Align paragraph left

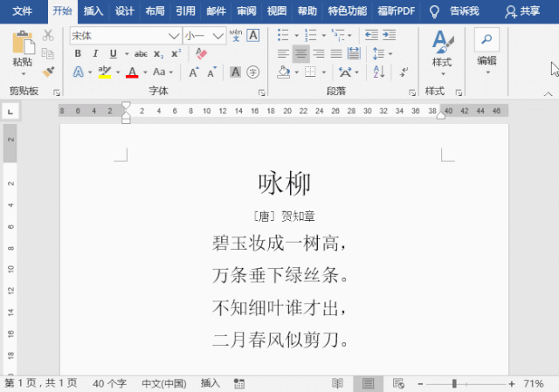pyautogui.click(x=283, y=54)
